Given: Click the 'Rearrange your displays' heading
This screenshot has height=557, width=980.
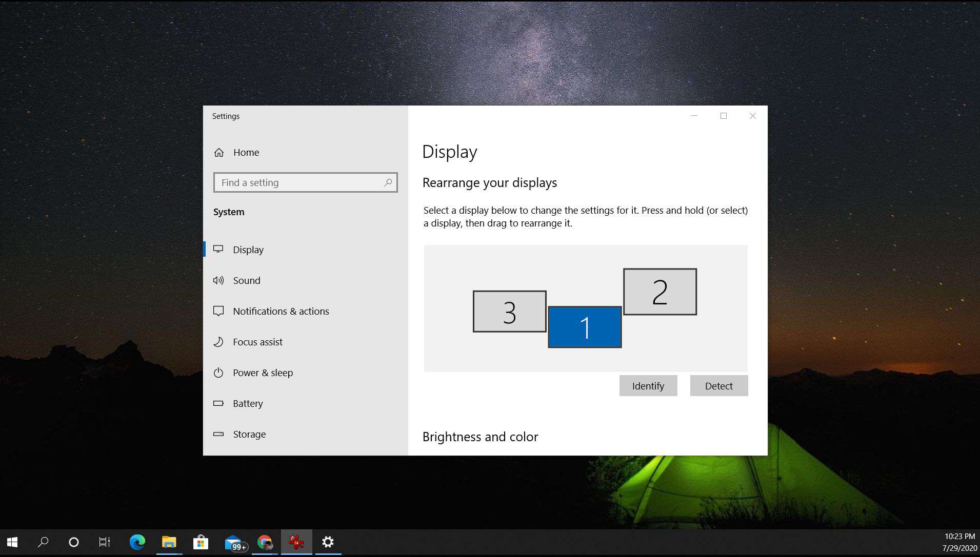Looking at the screenshot, I should click(490, 183).
